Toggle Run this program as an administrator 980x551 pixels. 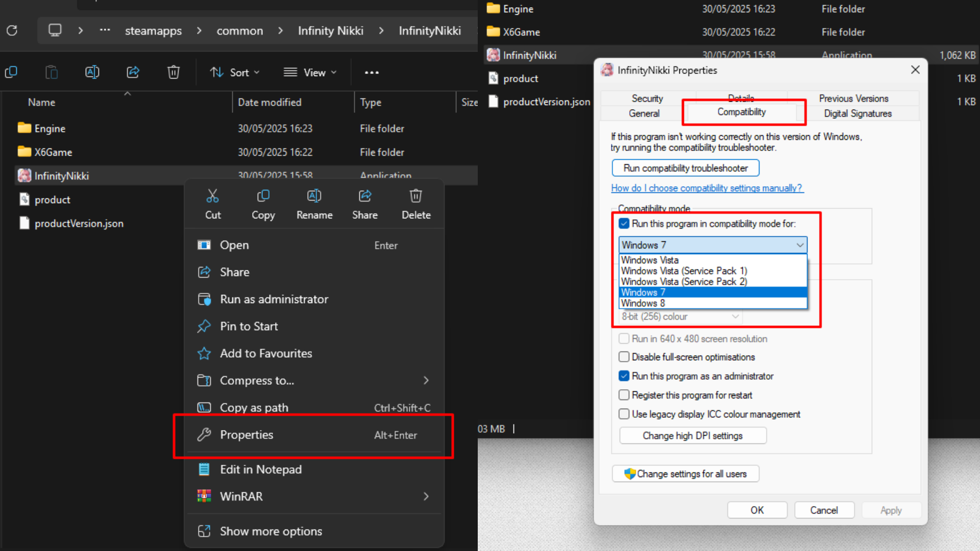(624, 376)
